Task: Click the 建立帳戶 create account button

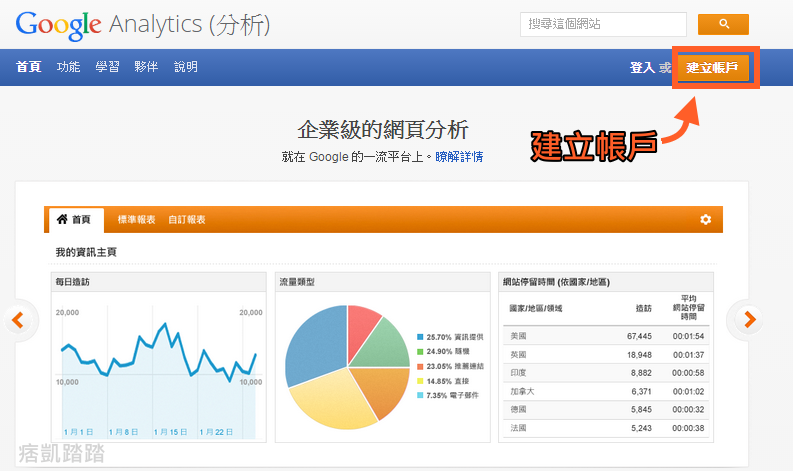Action: [x=712, y=67]
